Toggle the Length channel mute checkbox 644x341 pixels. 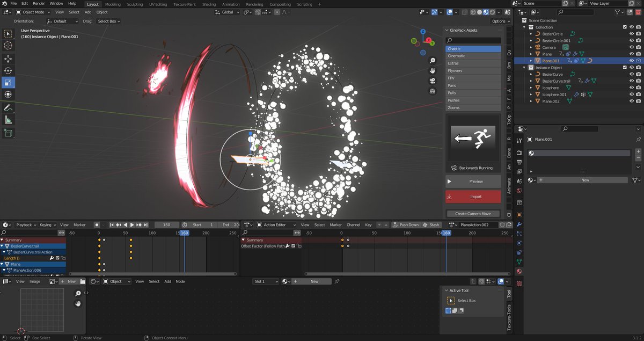57,258
